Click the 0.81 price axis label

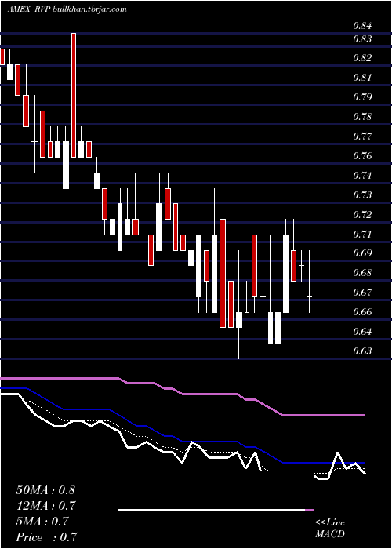click(x=362, y=78)
